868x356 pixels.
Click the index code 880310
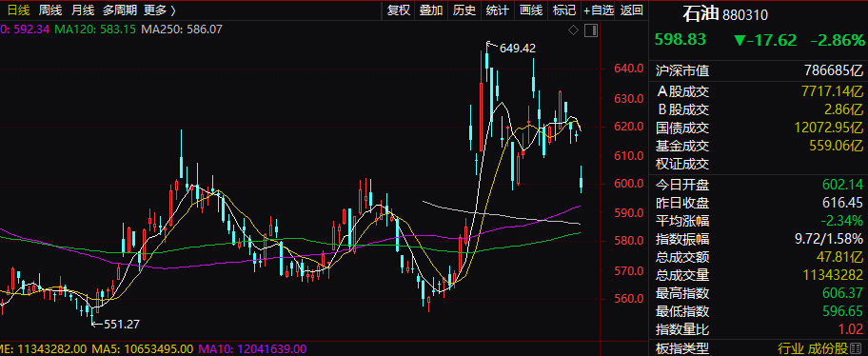(745, 15)
